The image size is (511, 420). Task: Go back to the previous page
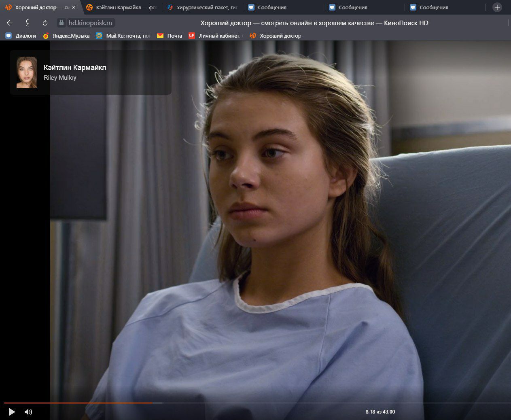(x=10, y=23)
